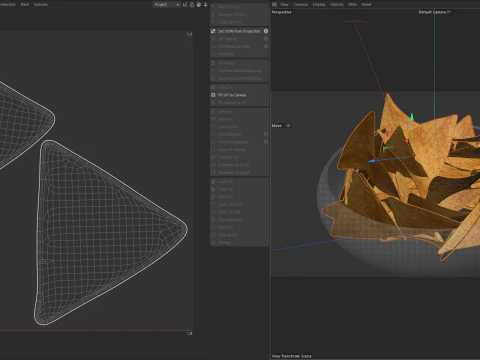Click the dimmed Stop Interactive Mapping row
Image resolution: width=480 pixels, height=360 pixels.
click(x=239, y=78)
